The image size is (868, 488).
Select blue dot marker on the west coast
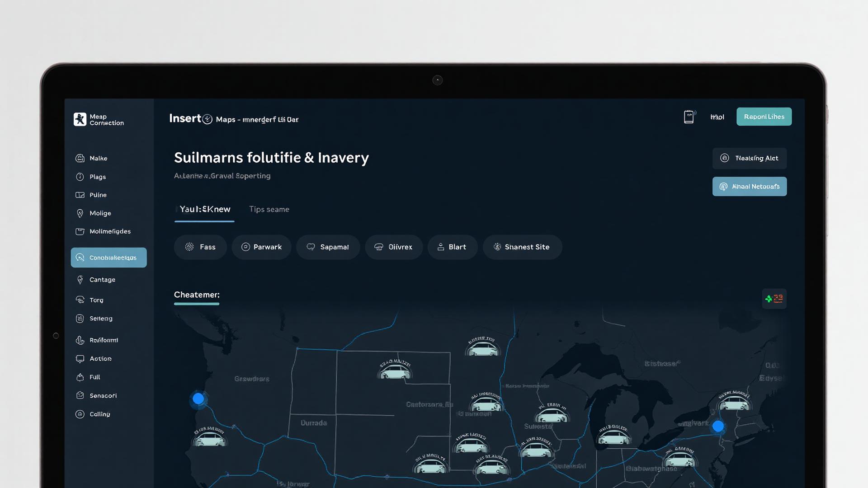pos(198,399)
